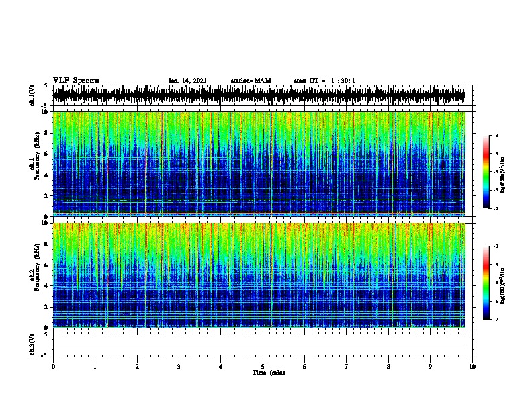Image resolution: width=532 pixels, height=411 pixels.
Task: Click the ch.2 color bar log(PSD) unit label
Action: tap(503, 286)
